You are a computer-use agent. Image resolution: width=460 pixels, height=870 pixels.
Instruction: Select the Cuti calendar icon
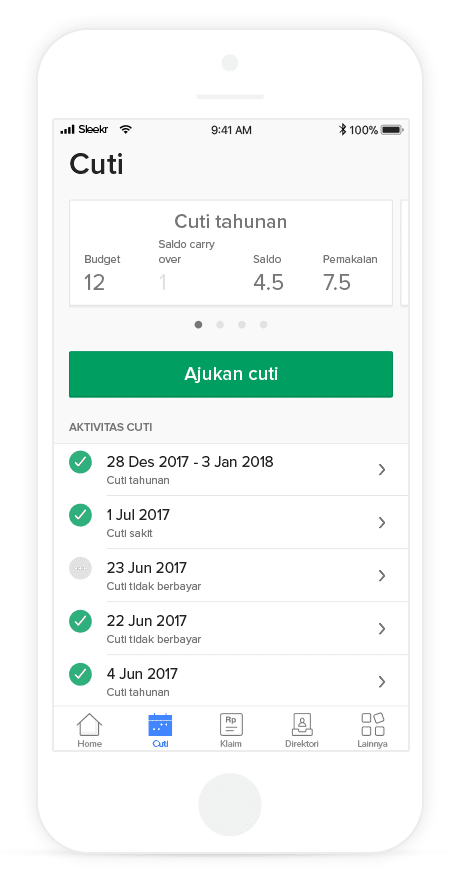(x=160, y=725)
